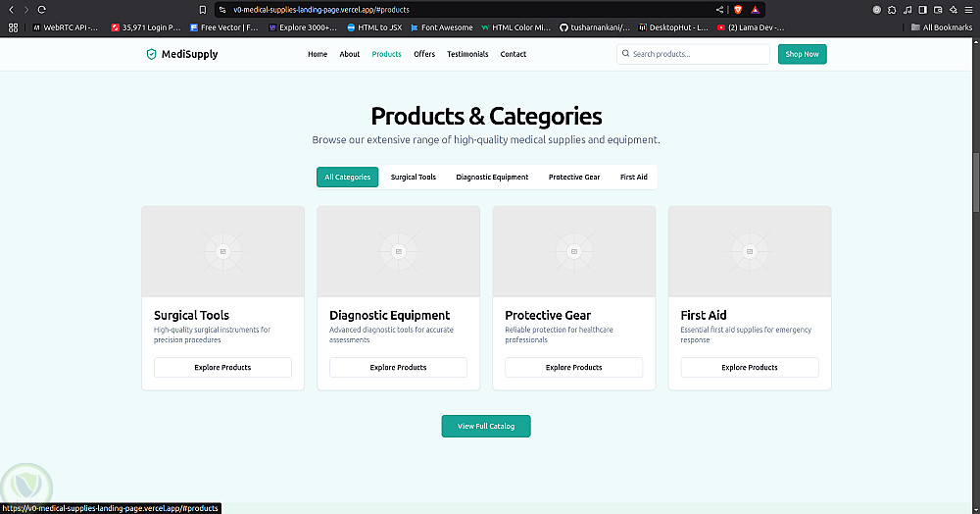Open HTML Color Mi... bookmark
The height and width of the screenshot is (514, 980).
point(515,27)
